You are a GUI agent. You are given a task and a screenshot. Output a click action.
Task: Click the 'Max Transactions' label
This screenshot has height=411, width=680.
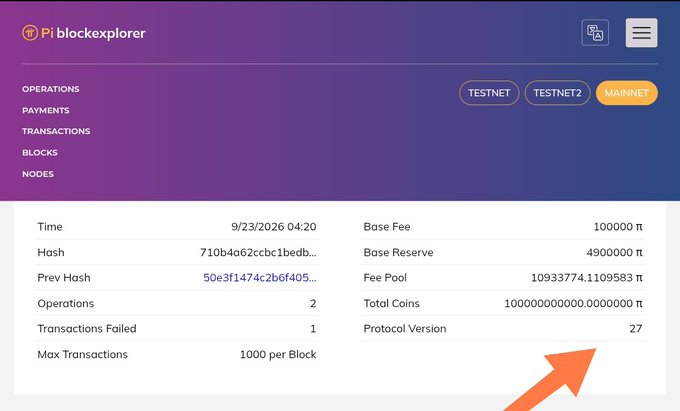(82, 355)
